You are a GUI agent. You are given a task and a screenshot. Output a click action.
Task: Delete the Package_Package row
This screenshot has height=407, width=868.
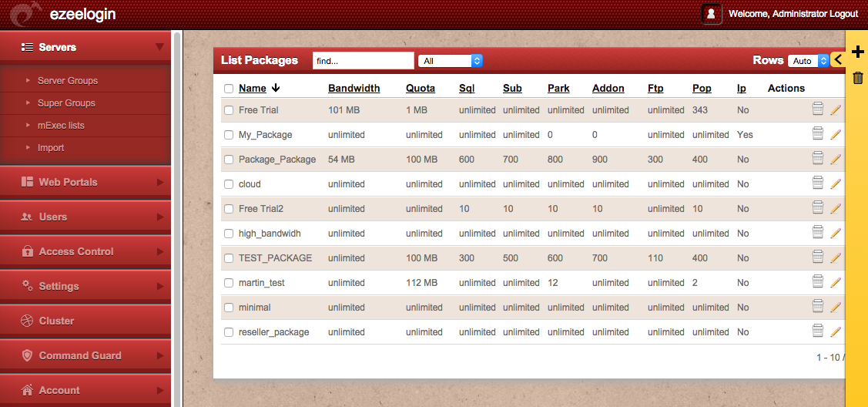click(818, 158)
